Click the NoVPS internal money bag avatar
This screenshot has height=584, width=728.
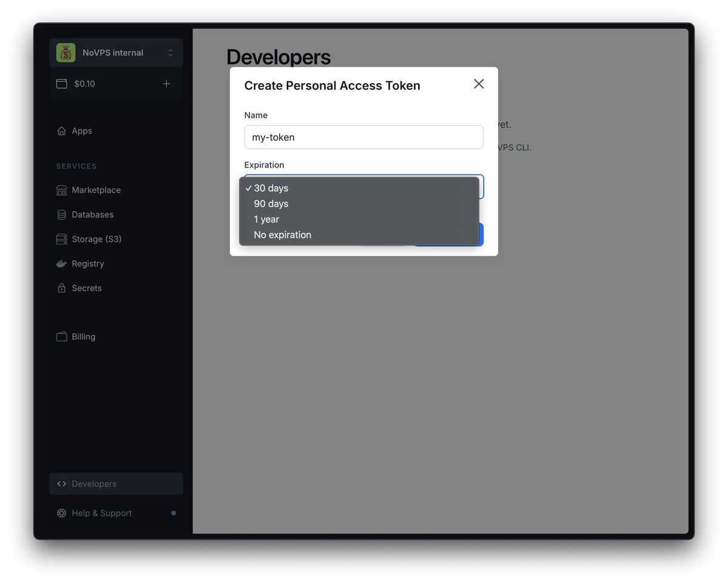(66, 53)
